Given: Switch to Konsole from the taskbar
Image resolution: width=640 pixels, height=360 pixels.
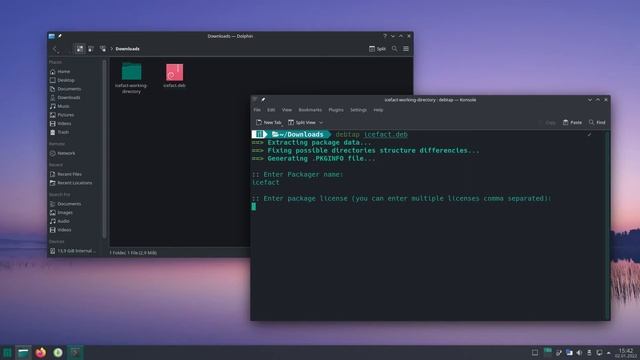Looking at the screenshot, I should tap(75, 353).
